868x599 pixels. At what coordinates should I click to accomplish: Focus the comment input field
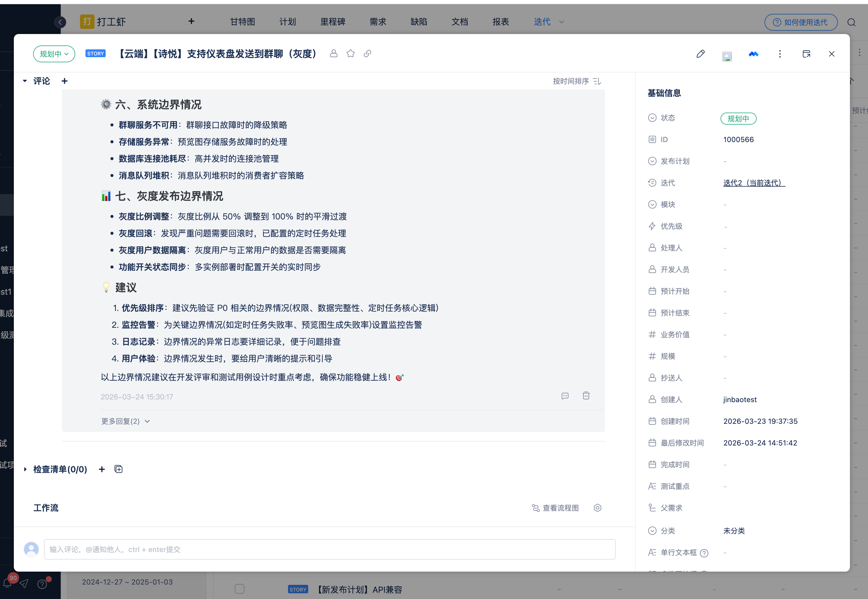[x=329, y=549]
